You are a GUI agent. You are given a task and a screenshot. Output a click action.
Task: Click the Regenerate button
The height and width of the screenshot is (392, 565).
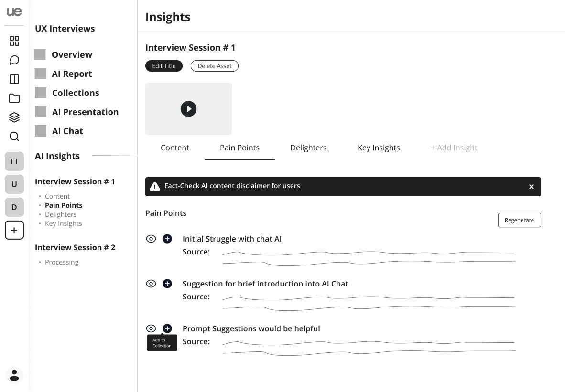(519, 220)
